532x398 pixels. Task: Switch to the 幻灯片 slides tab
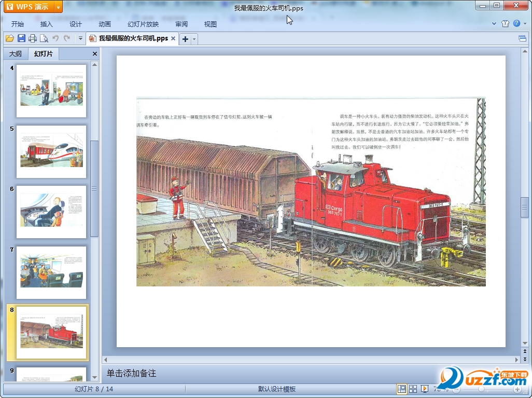tap(44, 53)
